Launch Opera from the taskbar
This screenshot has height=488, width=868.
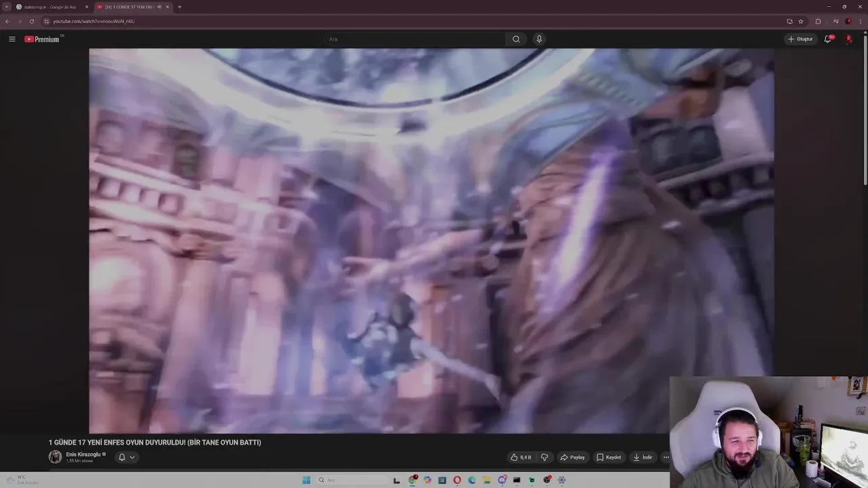point(457,480)
